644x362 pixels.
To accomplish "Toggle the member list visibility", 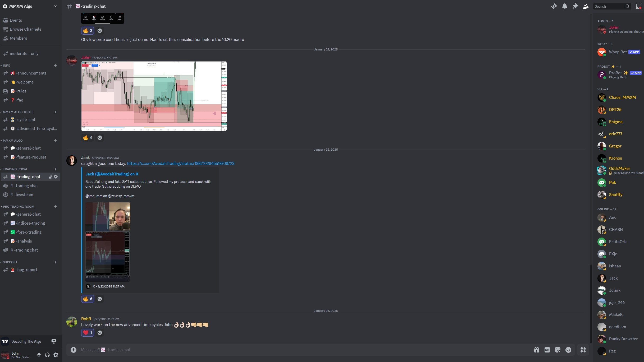I will pos(586,6).
